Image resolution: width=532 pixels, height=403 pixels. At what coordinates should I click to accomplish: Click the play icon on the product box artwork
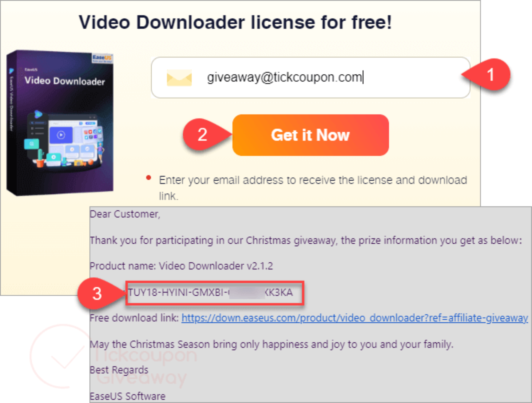click(x=61, y=135)
